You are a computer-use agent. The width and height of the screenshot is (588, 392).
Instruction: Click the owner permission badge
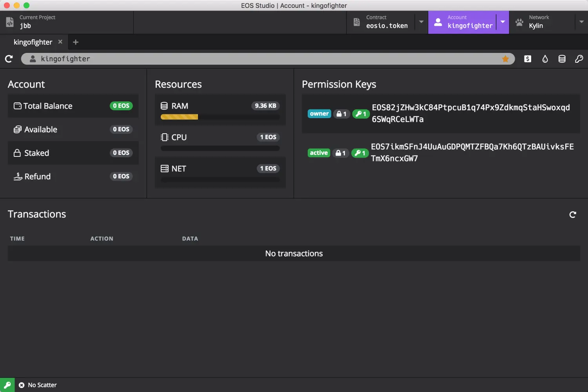(x=319, y=114)
